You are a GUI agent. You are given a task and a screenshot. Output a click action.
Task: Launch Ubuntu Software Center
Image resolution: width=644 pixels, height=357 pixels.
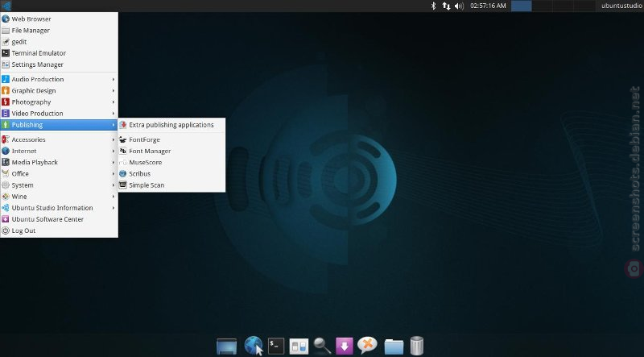(x=59, y=219)
